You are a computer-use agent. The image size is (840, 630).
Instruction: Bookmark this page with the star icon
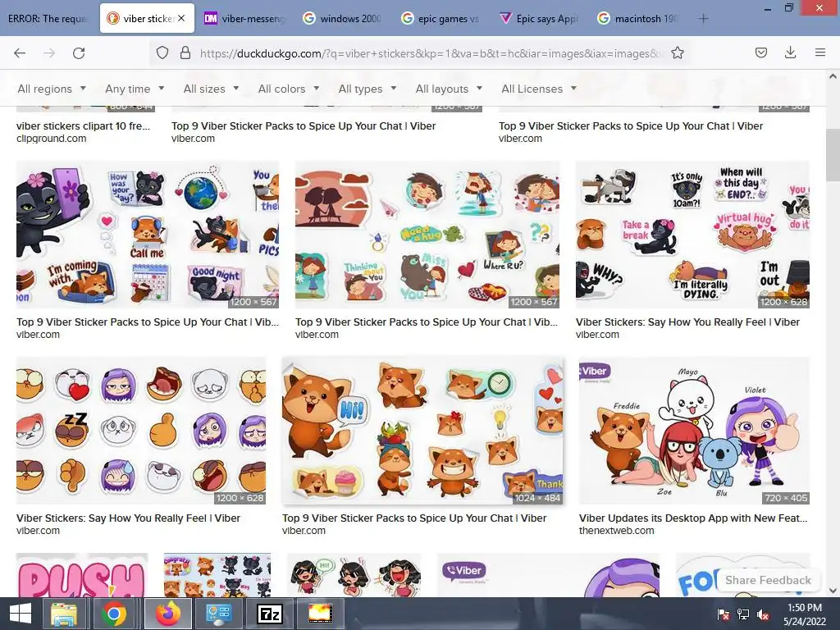[x=677, y=52]
